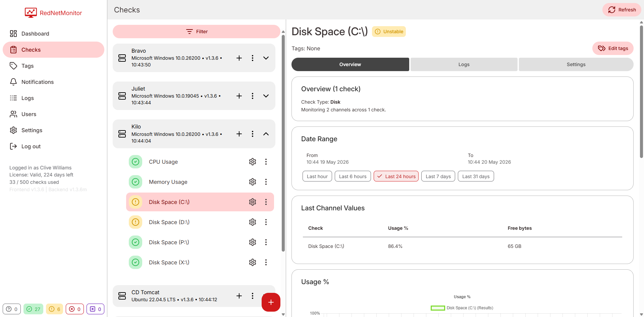The image size is (644, 317).
Task: Click the To date field
Action: [489, 159]
